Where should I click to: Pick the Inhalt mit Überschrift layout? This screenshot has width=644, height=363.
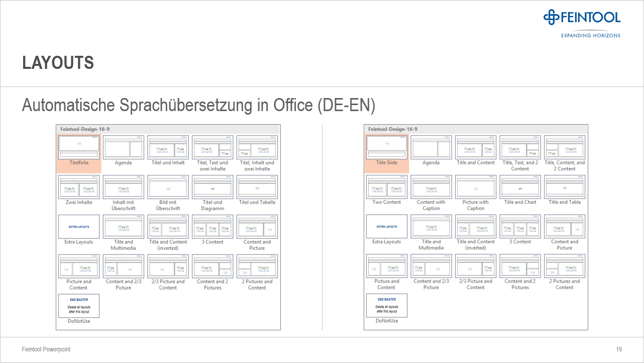point(123,187)
